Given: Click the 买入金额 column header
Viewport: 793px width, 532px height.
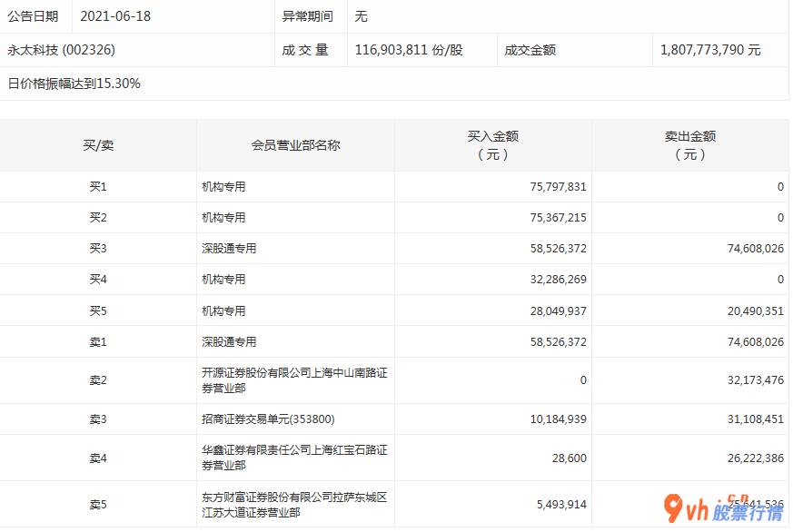Looking at the screenshot, I should tap(492, 145).
